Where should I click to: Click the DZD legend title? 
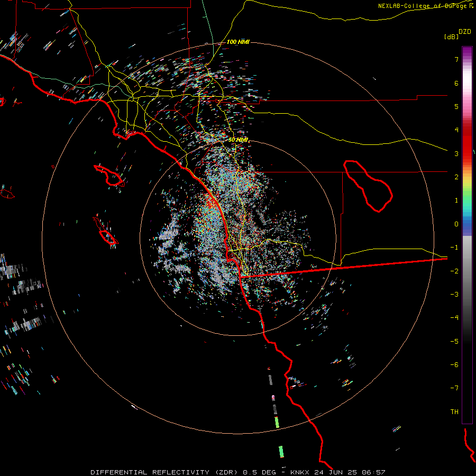coord(465,32)
